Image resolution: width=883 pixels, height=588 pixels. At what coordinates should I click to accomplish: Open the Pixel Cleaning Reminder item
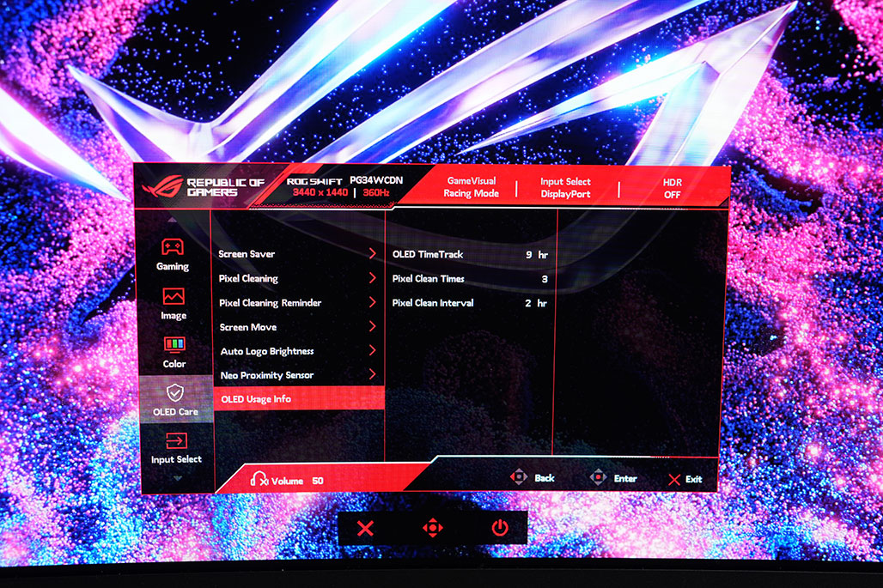click(270, 303)
